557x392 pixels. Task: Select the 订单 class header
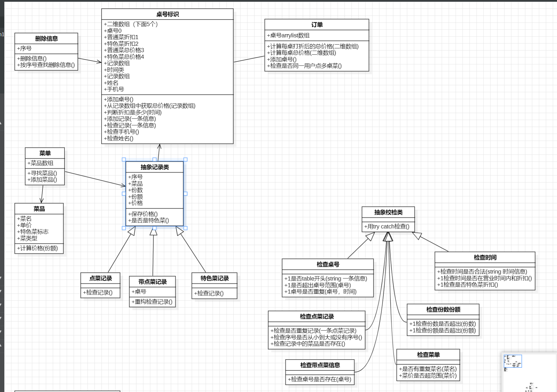[317, 25]
